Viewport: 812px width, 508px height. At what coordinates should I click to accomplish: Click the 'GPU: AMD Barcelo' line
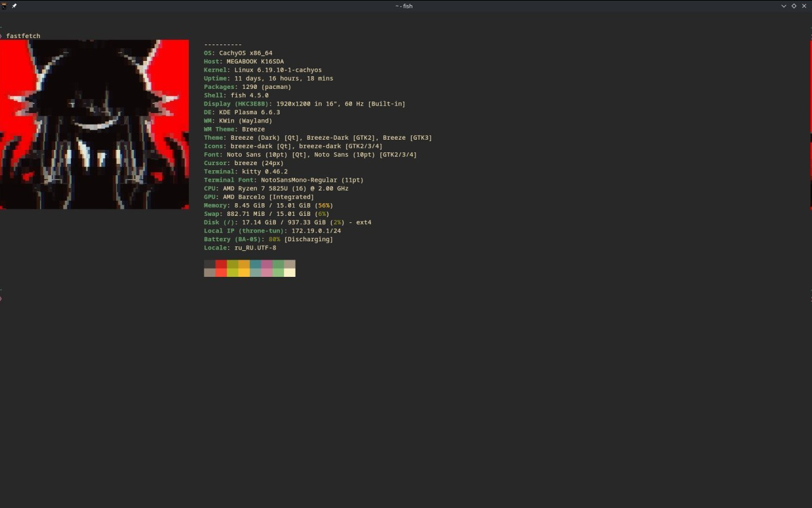point(259,197)
